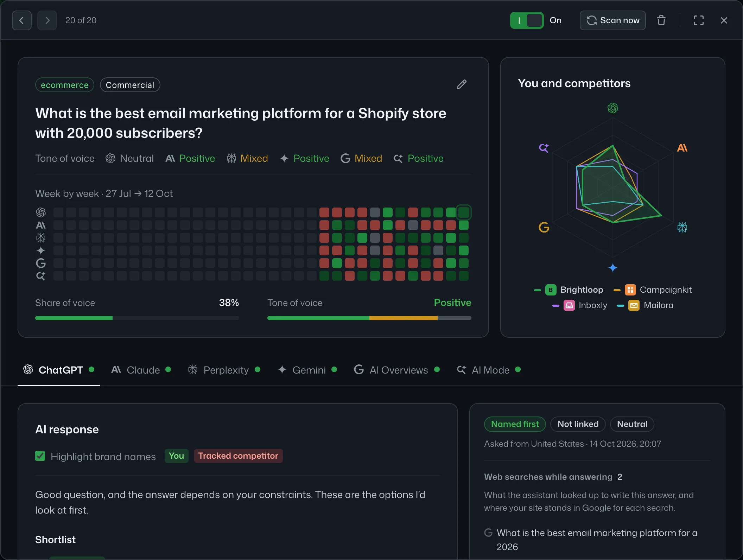Click AI Mode icon on radar chart
This screenshot has width=743, height=560.
[x=544, y=148]
